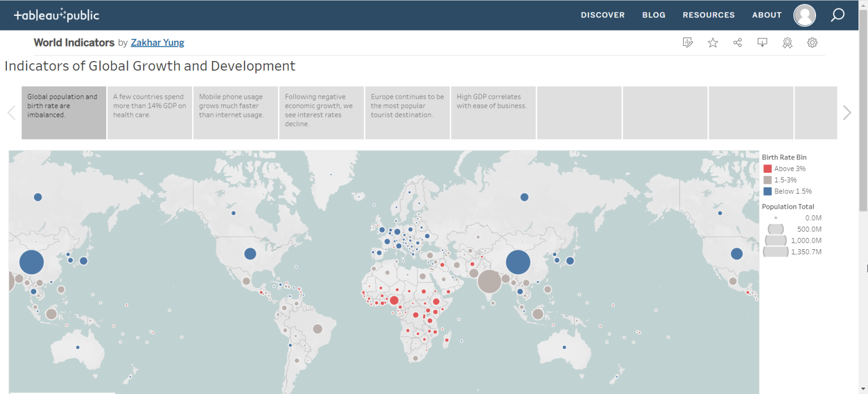Click the salute author award icon

pos(787,42)
